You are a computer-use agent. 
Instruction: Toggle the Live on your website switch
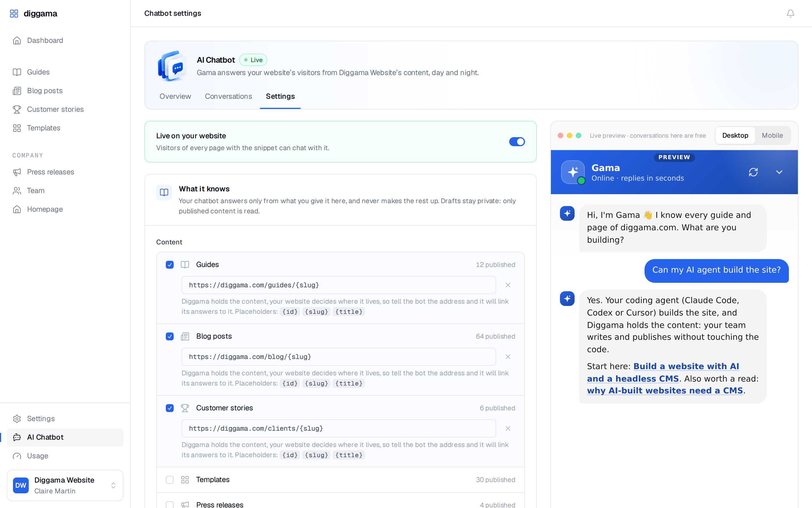tap(517, 142)
